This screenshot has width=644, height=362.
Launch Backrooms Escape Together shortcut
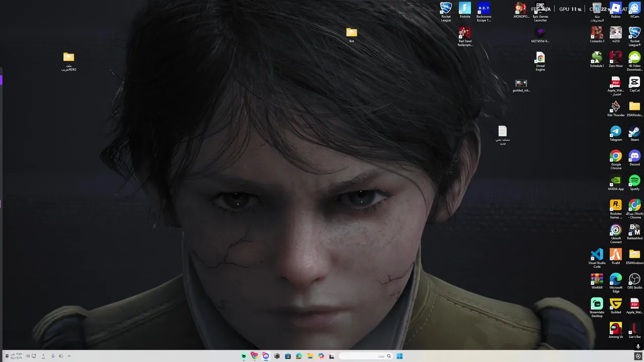tap(484, 12)
